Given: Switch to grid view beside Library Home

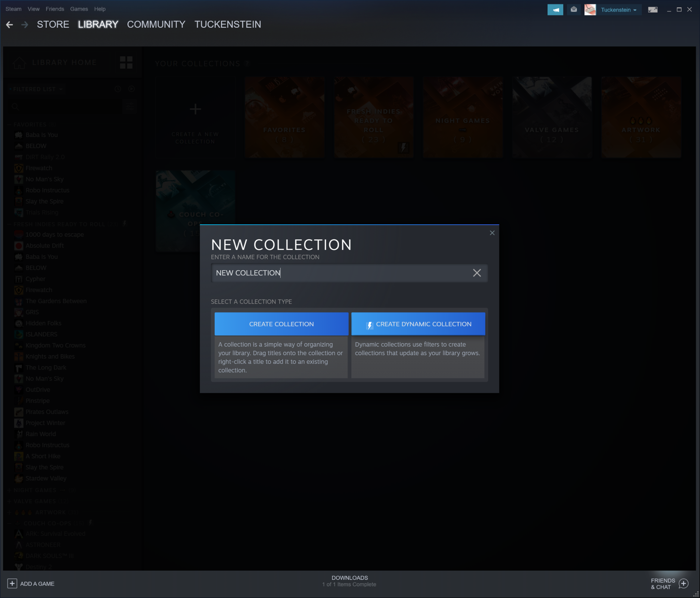Looking at the screenshot, I should (126, 62).
